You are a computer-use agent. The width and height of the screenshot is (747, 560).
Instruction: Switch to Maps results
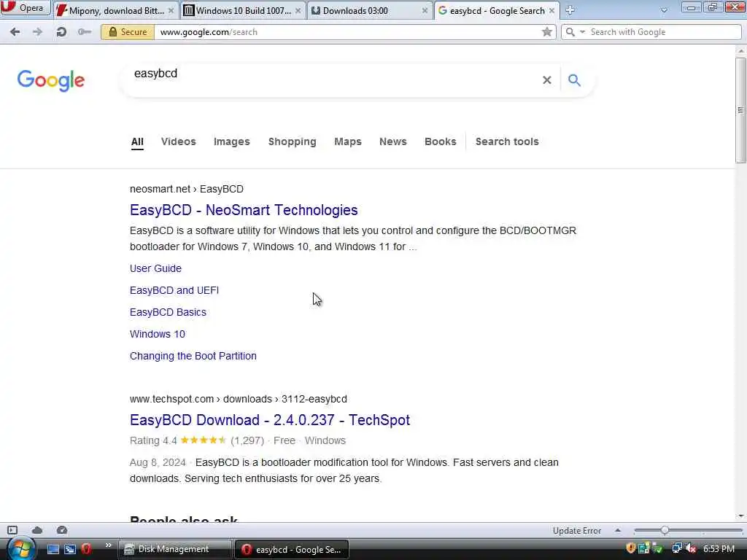[x=348, y=141]
